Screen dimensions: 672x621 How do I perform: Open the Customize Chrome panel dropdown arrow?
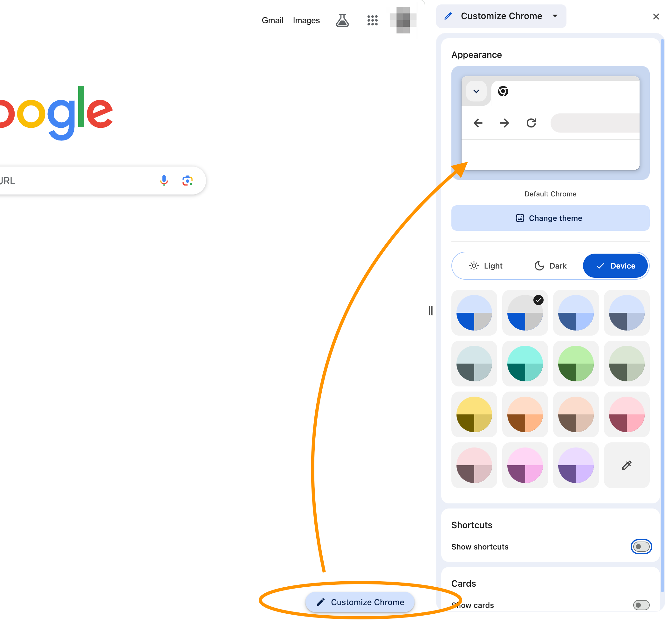click(x=555, y=16)
